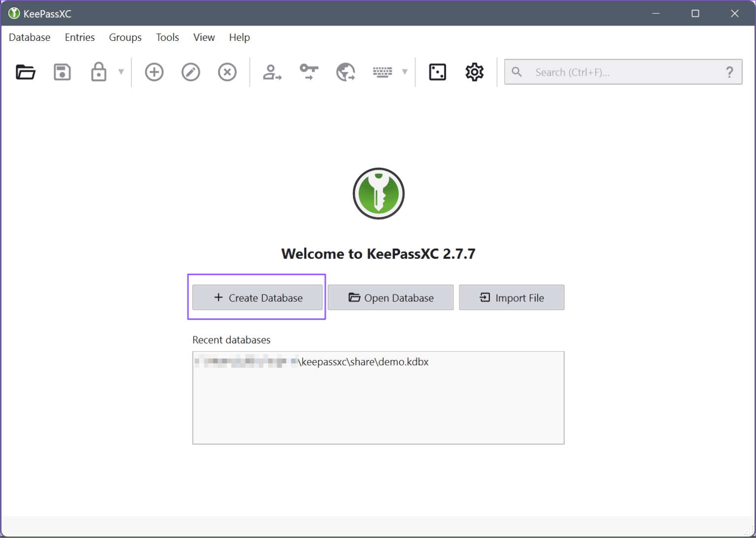Click the Edit Entry pencil icon
756x538 pixels.
[190, 72]
